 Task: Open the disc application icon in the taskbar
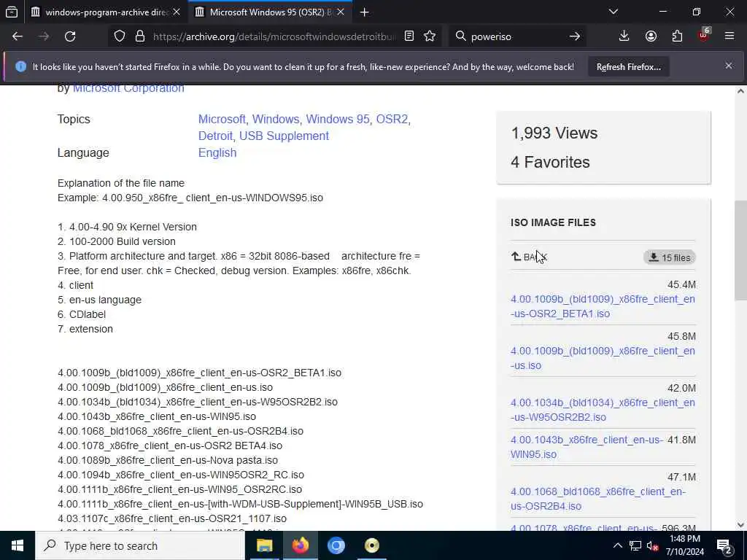[x=371, y=545]
